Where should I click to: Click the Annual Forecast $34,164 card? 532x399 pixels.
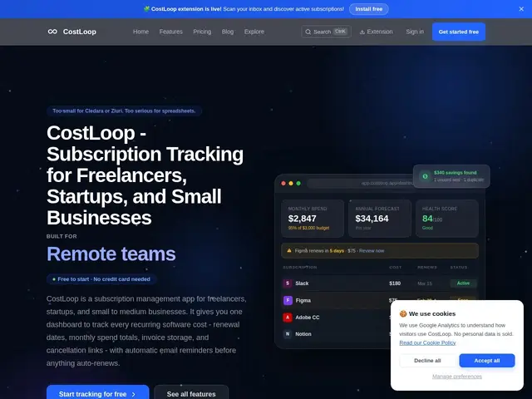[380, 218]
